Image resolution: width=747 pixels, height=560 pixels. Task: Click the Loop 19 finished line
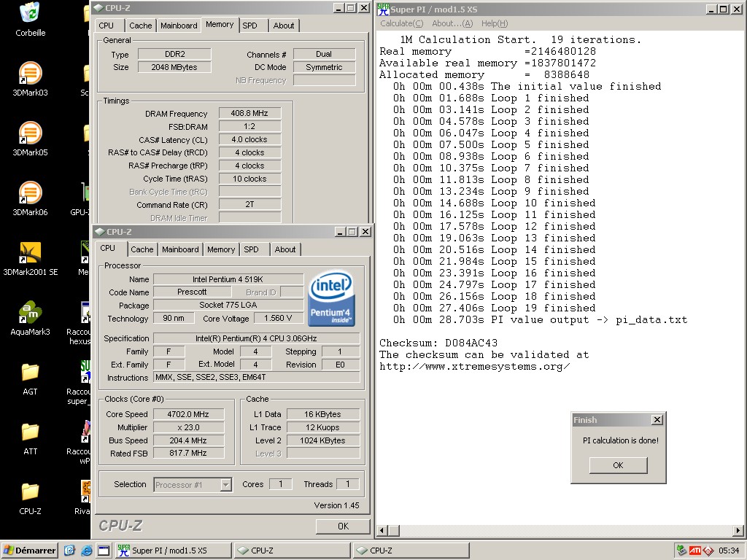[494, 308]
